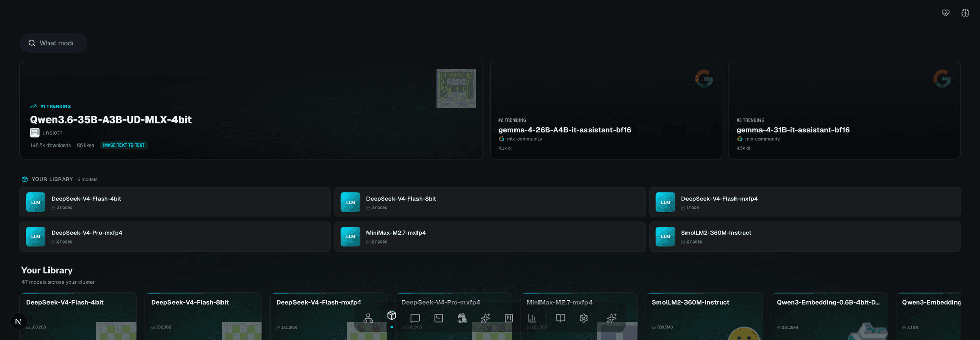Click the 'Your Library' section heading
Image resolution: width=980 pixels, height=340 pixels.
pyautogui.click(x=47, y=270)
